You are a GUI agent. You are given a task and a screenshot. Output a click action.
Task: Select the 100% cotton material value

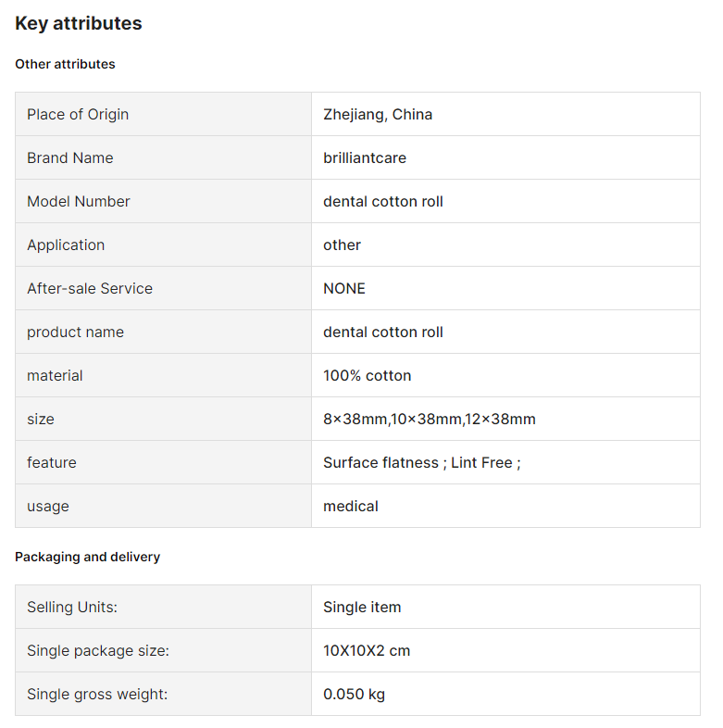coord(368,376)
